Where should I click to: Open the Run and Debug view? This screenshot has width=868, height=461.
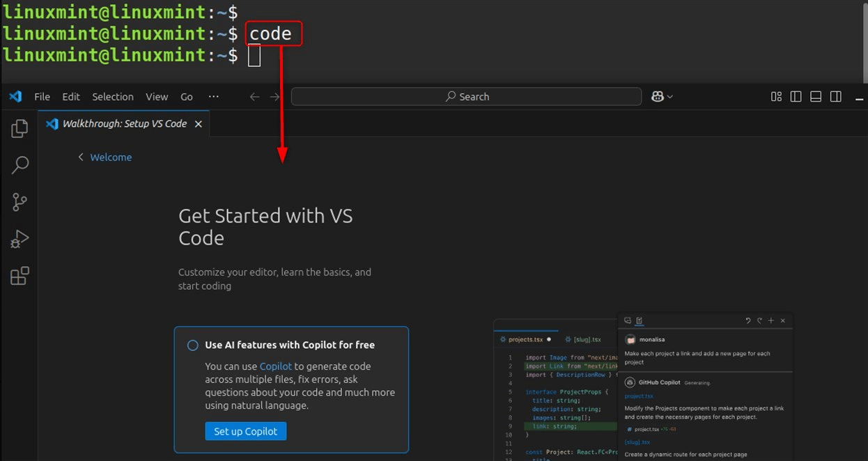[20, 239]
